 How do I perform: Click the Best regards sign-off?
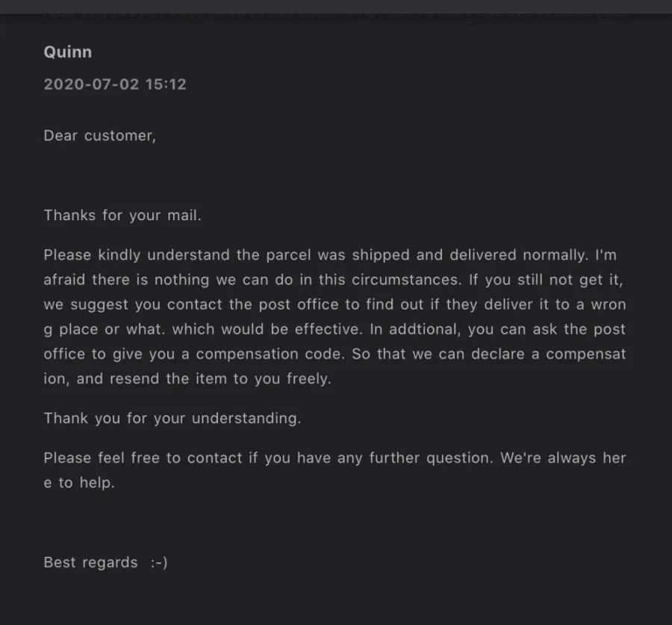(x=91, y=562)
